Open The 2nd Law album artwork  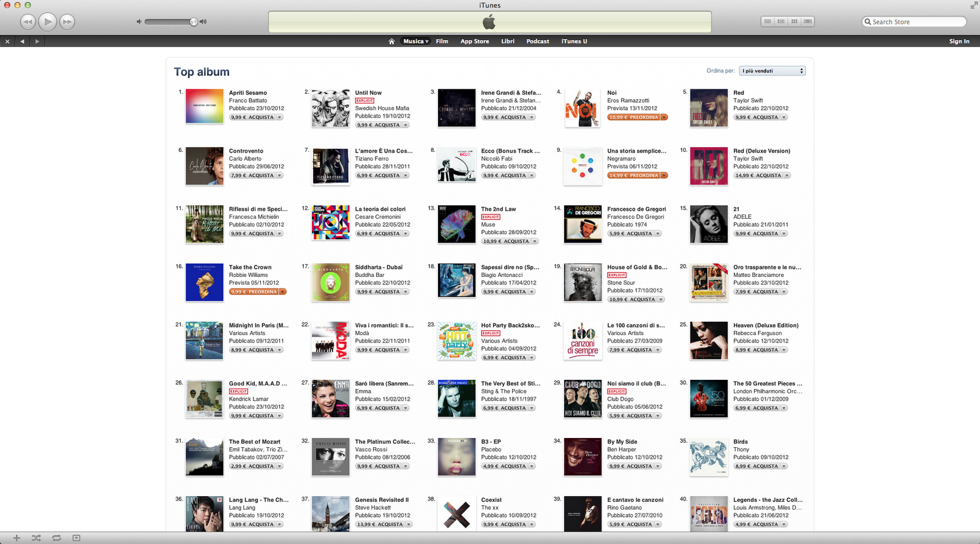[457, 224]
